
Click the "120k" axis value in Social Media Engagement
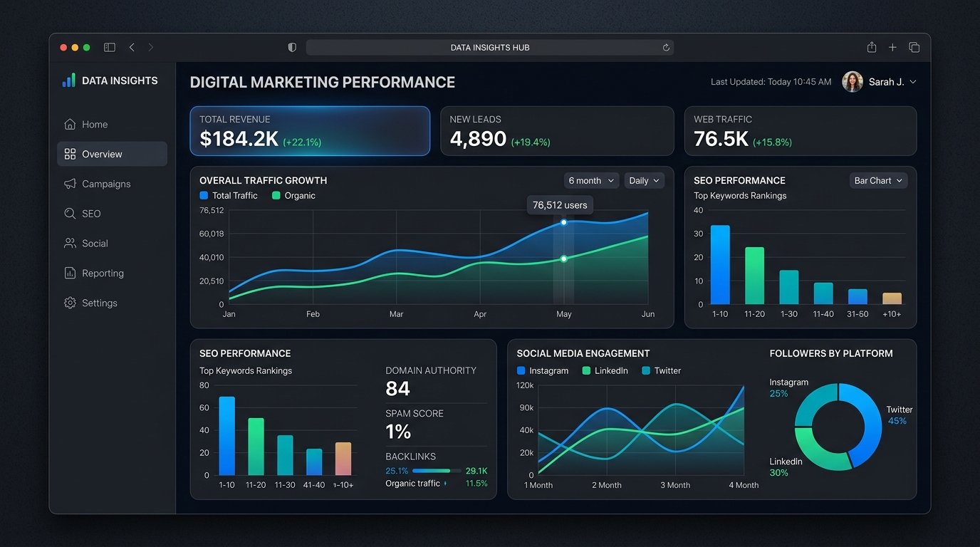(525, 385)
